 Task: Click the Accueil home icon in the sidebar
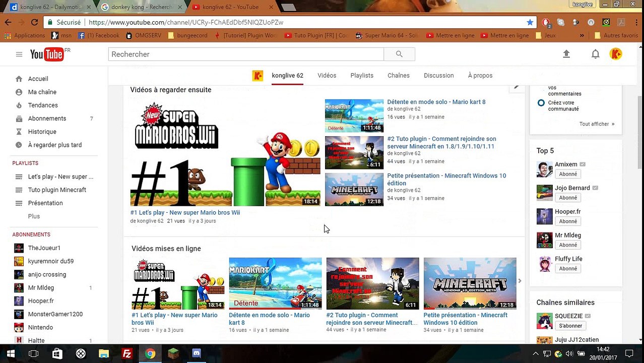point(19,79)
